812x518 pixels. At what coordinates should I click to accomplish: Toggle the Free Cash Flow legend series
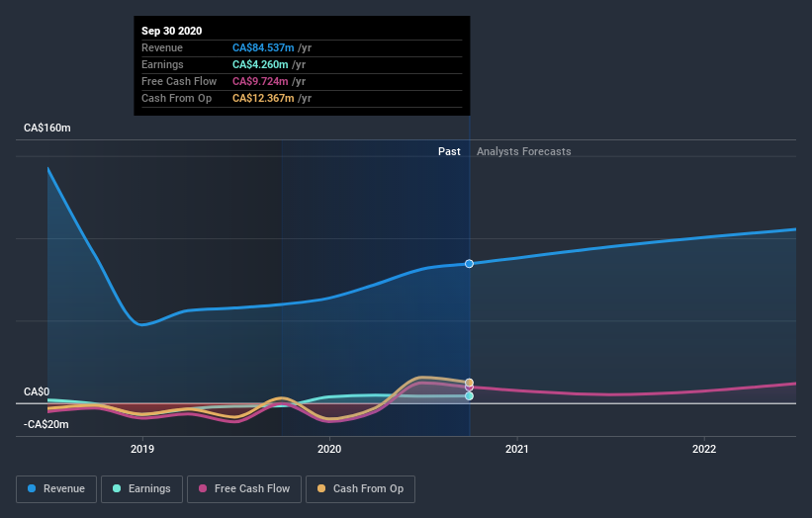tap(244, 489)
